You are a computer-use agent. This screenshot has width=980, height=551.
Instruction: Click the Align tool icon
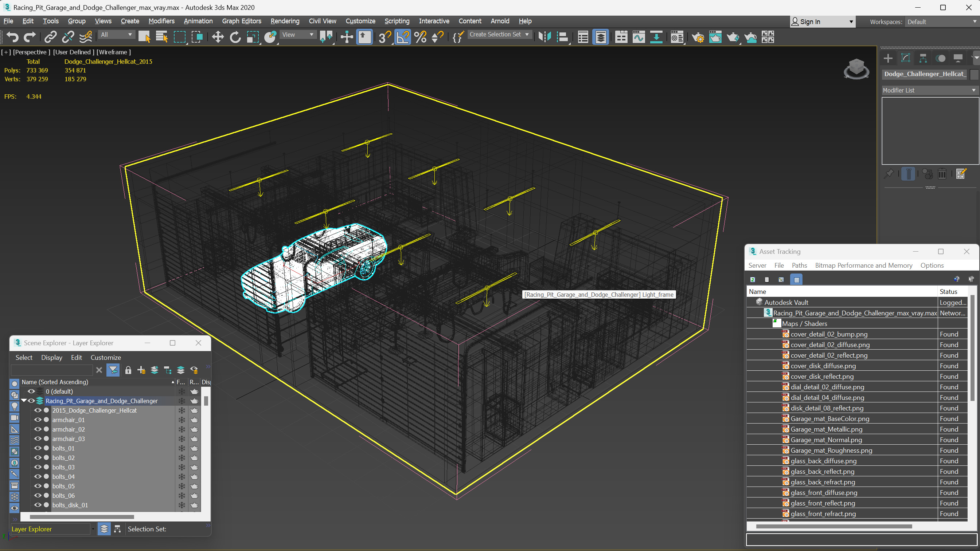(562, 37)
